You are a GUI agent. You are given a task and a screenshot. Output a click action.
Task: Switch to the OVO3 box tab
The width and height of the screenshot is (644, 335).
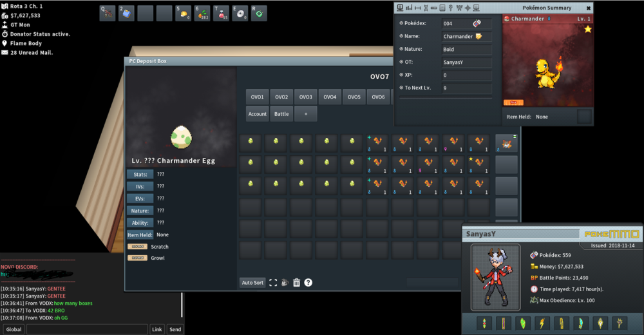pyautogui.click(x=305, y=97)
